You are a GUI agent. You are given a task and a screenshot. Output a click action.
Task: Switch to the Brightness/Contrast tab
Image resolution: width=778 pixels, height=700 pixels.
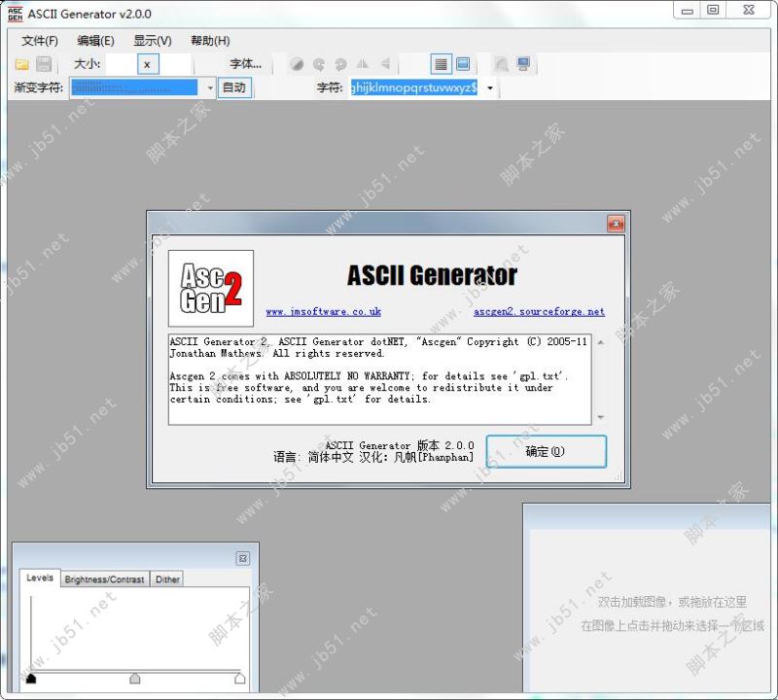[x=104, y=578]
